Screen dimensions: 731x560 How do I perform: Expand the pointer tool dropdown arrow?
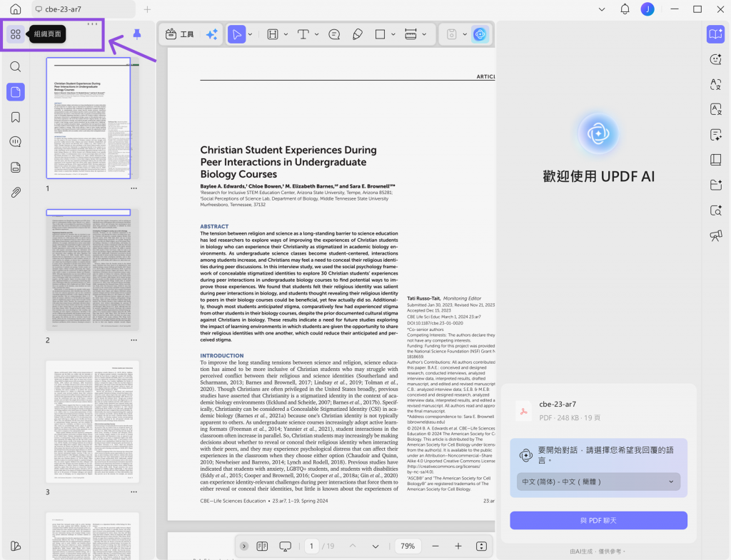click(251, 34)
